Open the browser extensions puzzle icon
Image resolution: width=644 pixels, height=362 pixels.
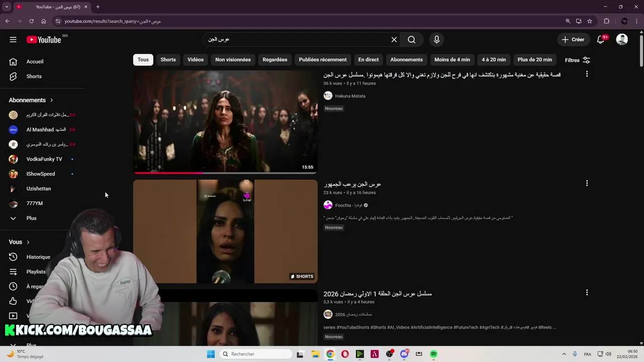click(x=606, y=21)
